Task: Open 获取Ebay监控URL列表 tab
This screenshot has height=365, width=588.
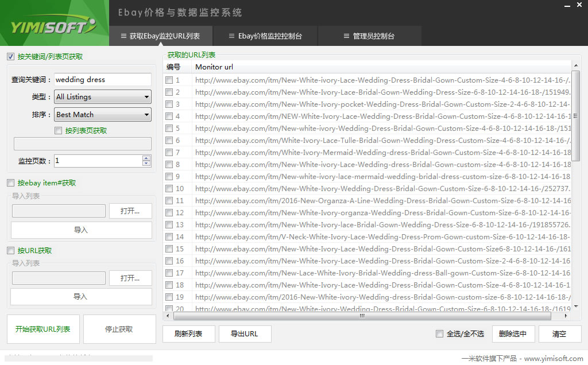Action: (x=161, y=36)
